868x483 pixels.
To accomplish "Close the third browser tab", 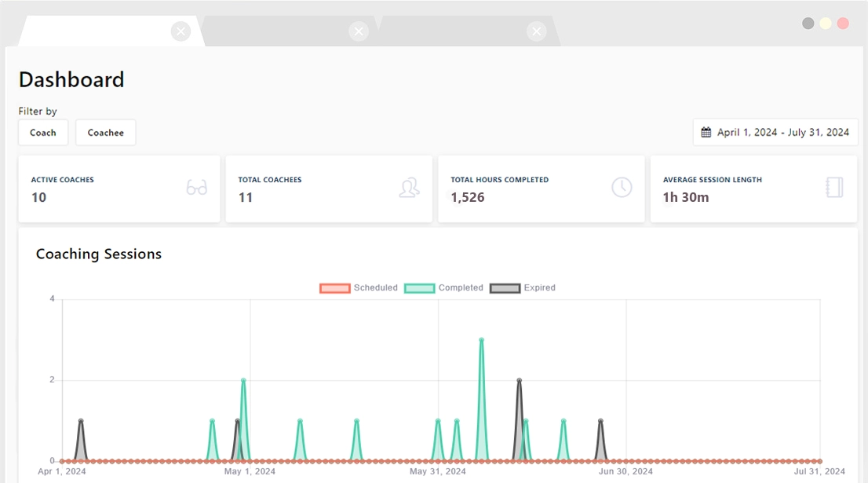I will 537,31.
